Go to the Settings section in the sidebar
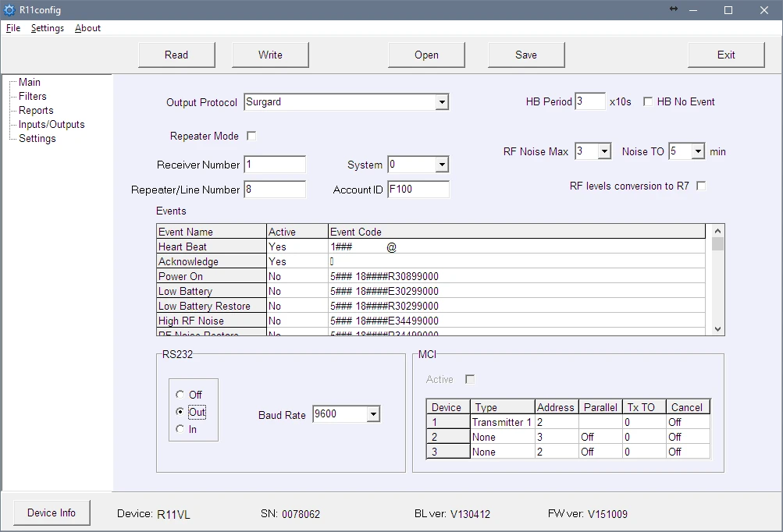 click(37, 138)
